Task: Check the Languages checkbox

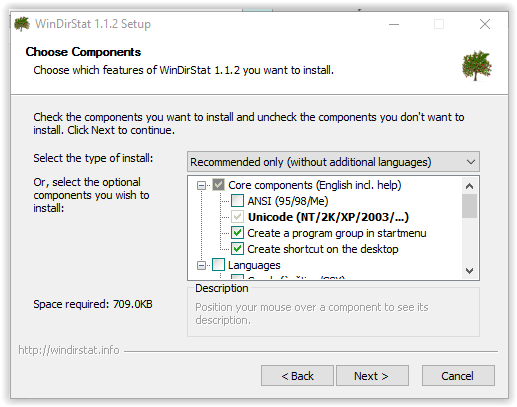Action: [x=218, y=265]
